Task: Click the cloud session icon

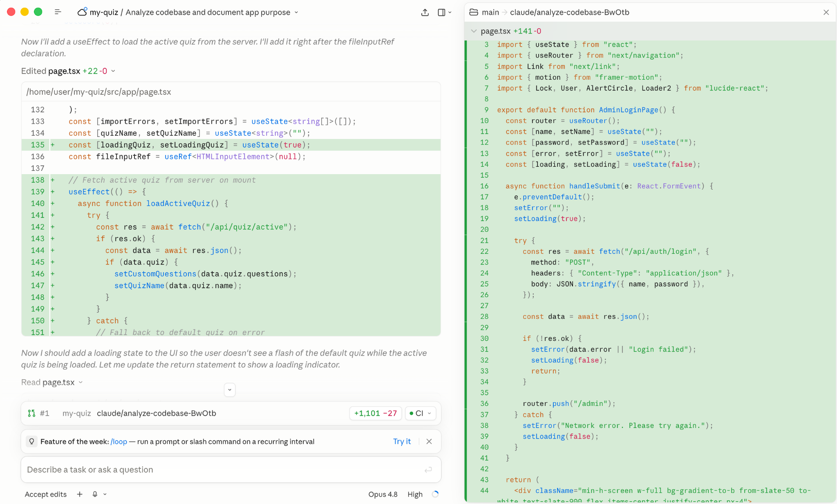Action: pyautogui.click(x=82, y=12)
